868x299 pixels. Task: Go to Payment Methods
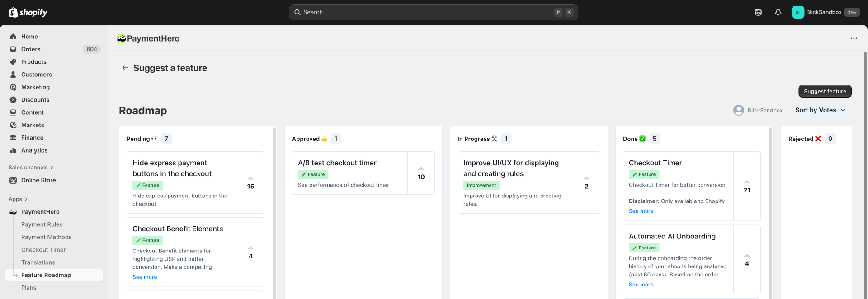[47, 237]
